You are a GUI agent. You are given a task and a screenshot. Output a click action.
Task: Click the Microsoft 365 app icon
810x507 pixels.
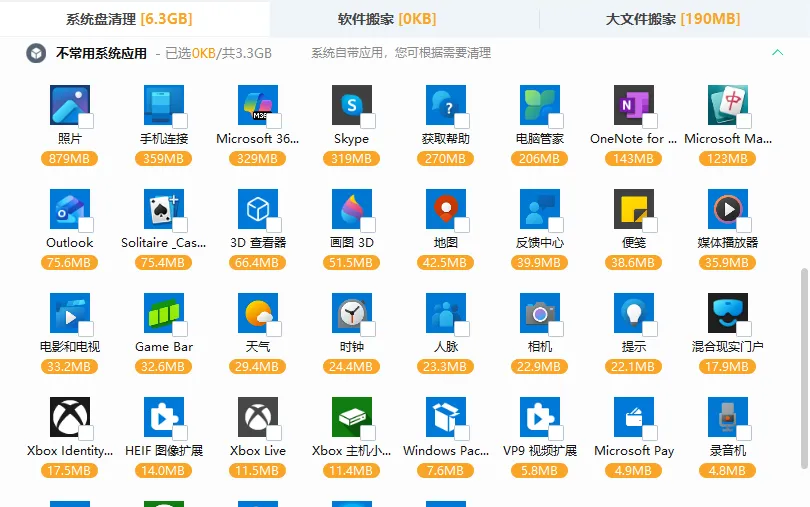258,105
